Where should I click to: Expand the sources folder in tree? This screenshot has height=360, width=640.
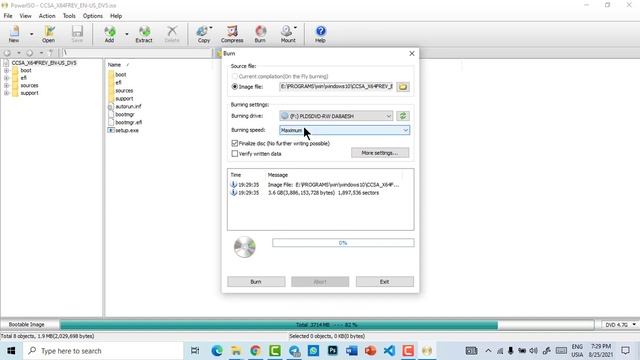pyautogui.click(x=7, y=85)
